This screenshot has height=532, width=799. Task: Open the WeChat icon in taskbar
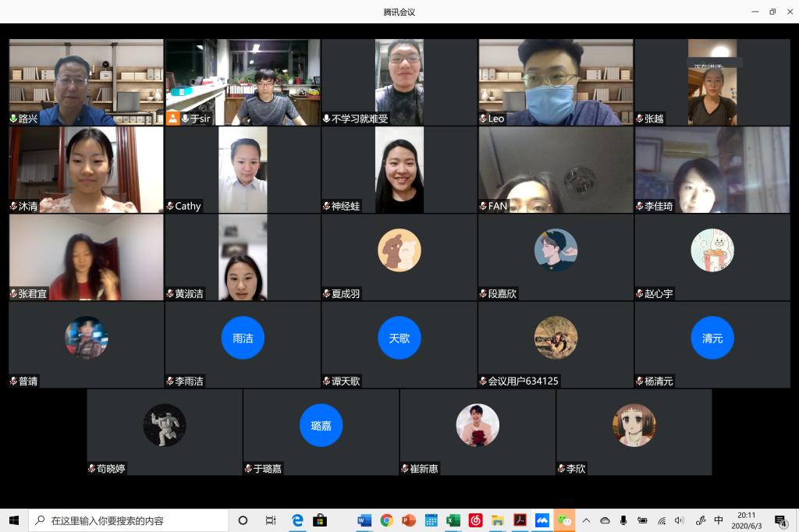[564, 520]
